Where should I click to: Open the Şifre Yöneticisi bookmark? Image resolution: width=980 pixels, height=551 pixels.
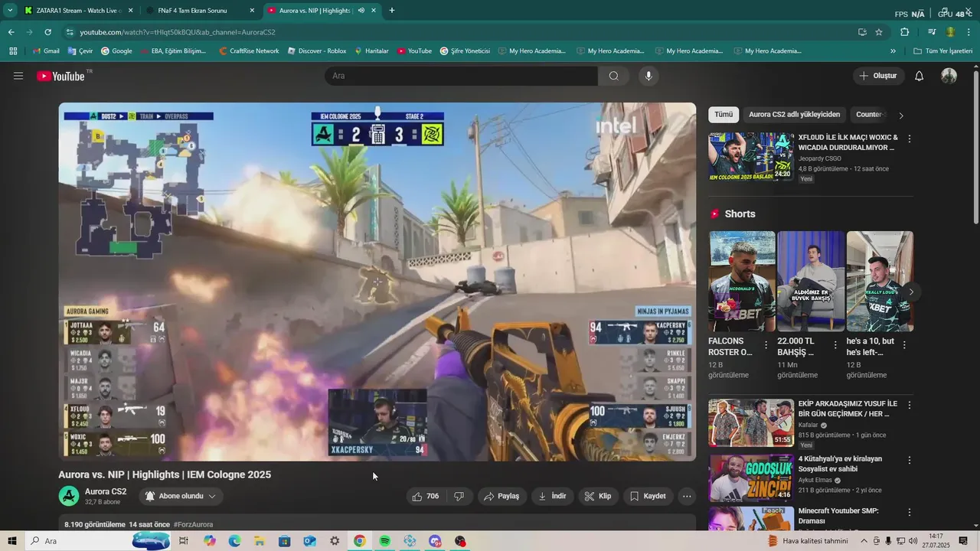(x=465, y=51)
